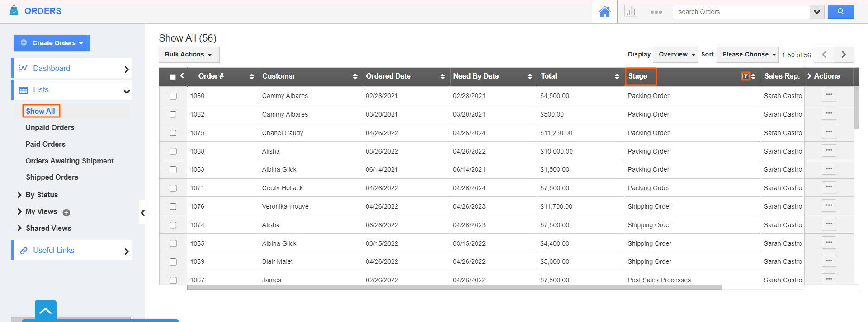
Task: Click the Create Orders button
Action: tap(52, 43)
